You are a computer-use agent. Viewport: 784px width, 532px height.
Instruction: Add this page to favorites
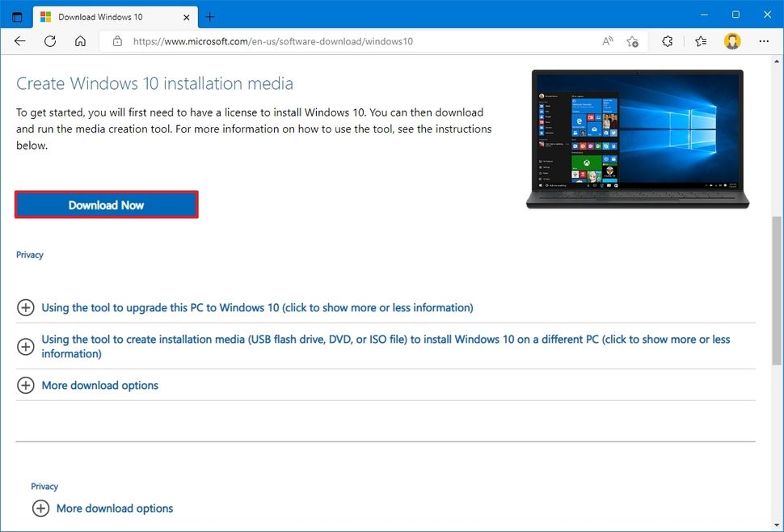click(x=633, y=41)
